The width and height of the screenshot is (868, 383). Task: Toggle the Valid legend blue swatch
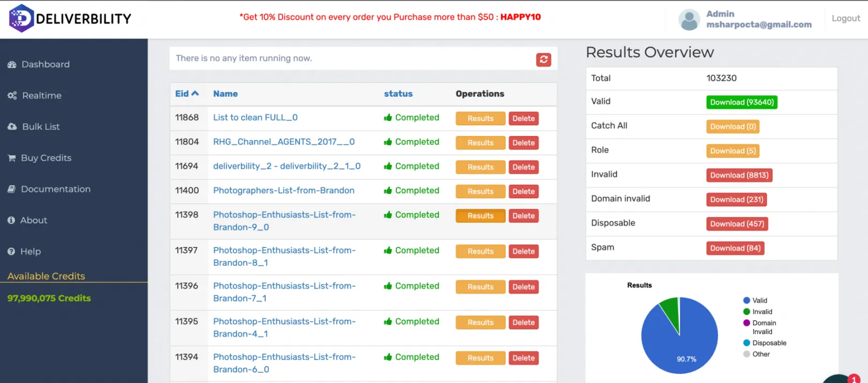tap(746, 301)
